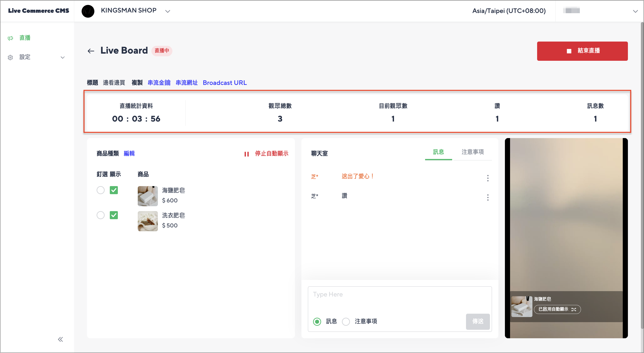
Task: Uncheck display checkbox for 海鹽肥皂
Action: [114, 190]
